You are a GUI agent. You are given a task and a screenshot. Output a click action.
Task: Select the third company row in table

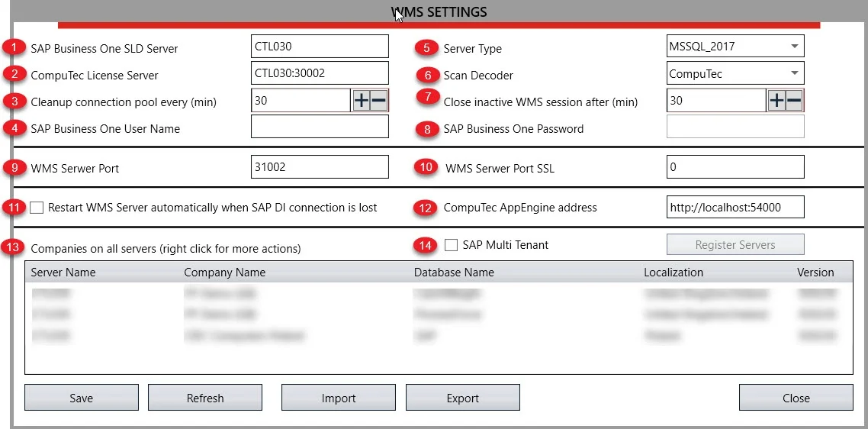point(439,335)
